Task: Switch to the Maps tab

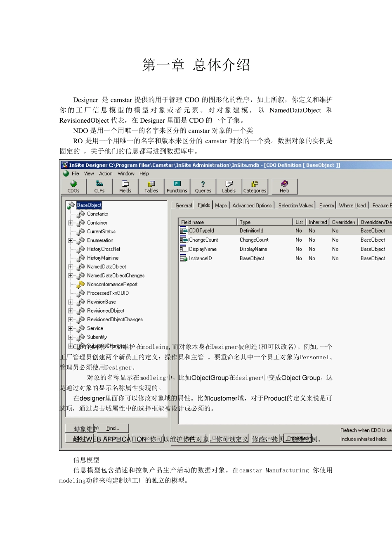Action: coord(221,205)
